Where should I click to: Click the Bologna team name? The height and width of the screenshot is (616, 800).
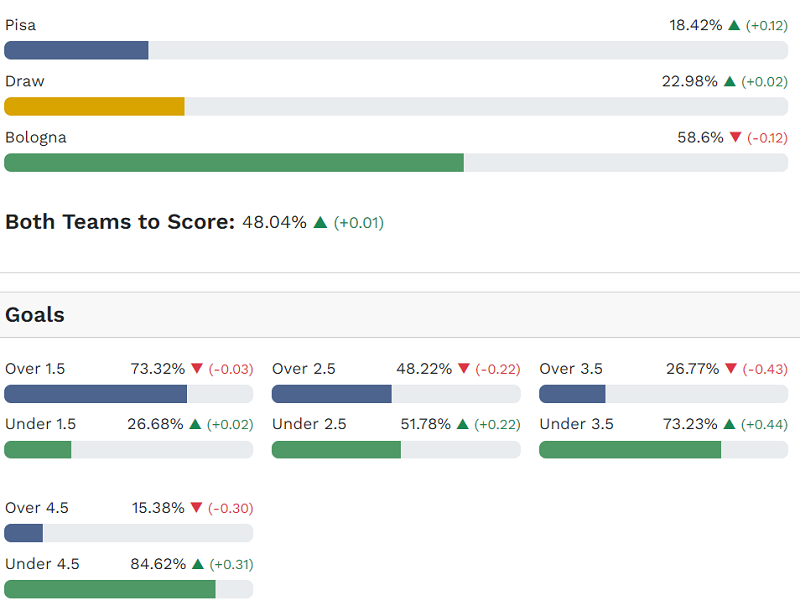36,137
